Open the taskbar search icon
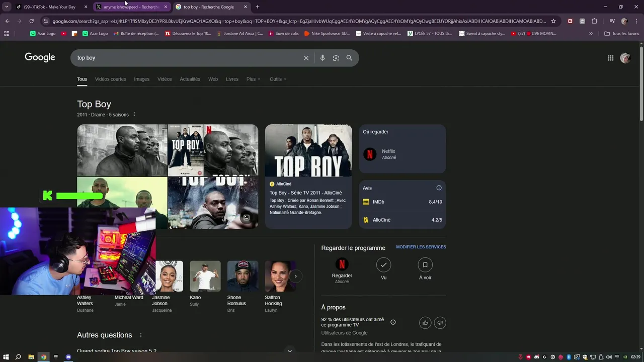 tap(18, 357)
